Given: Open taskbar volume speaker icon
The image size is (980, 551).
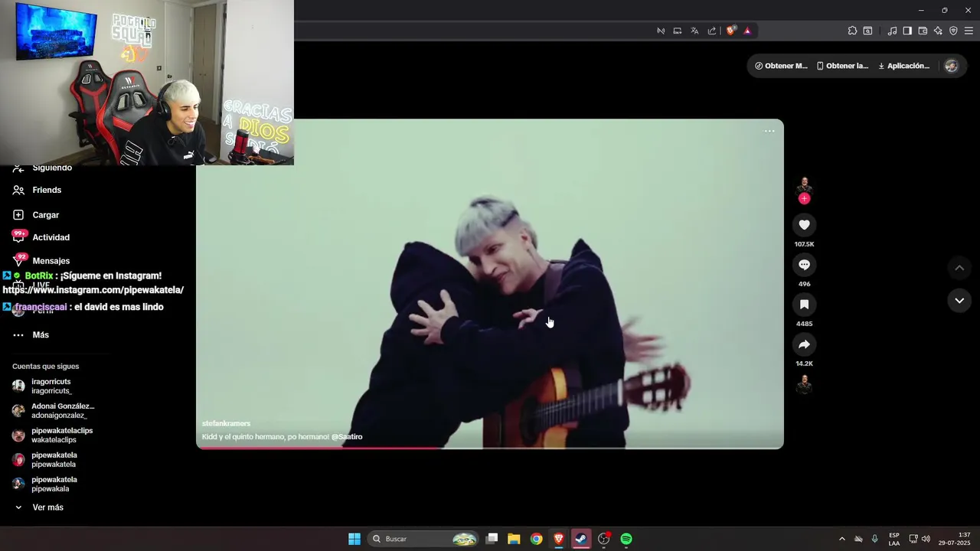Looking at the screenshot, I should click(926, 539).
